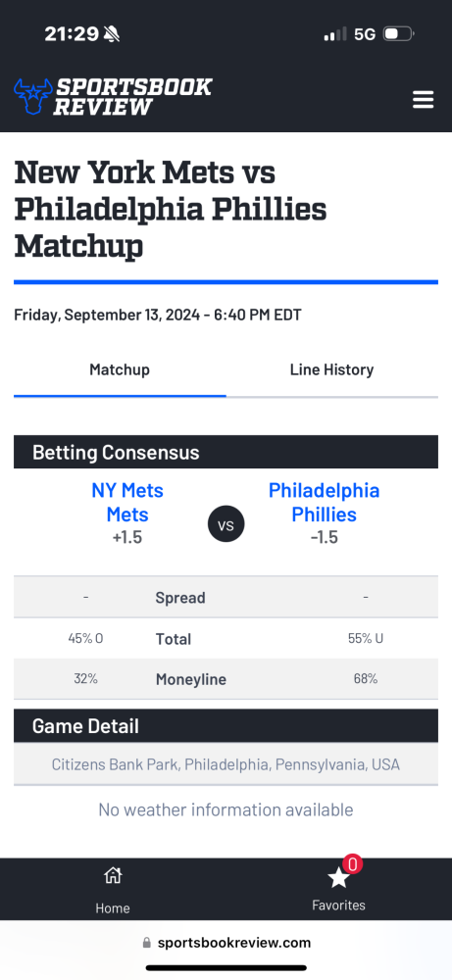This screenshot has height=980, width=452.
Task: Open the hamburger menu icon
Action: [x=424, y=99]
